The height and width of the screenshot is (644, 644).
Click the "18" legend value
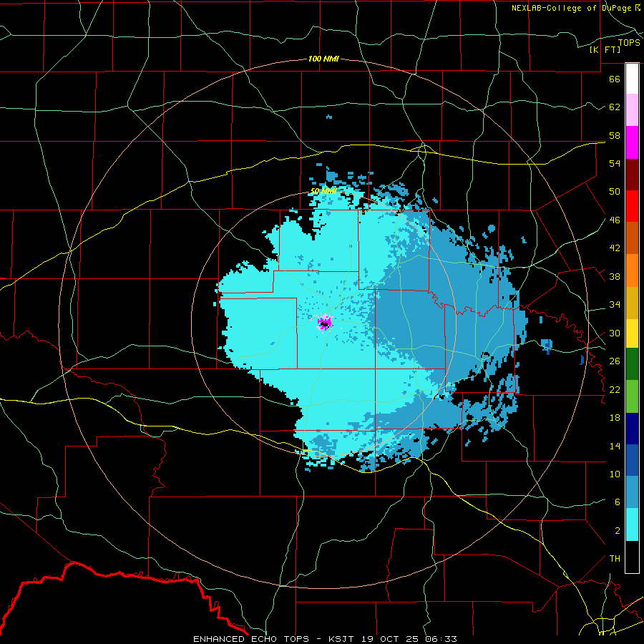pos(615,418)
